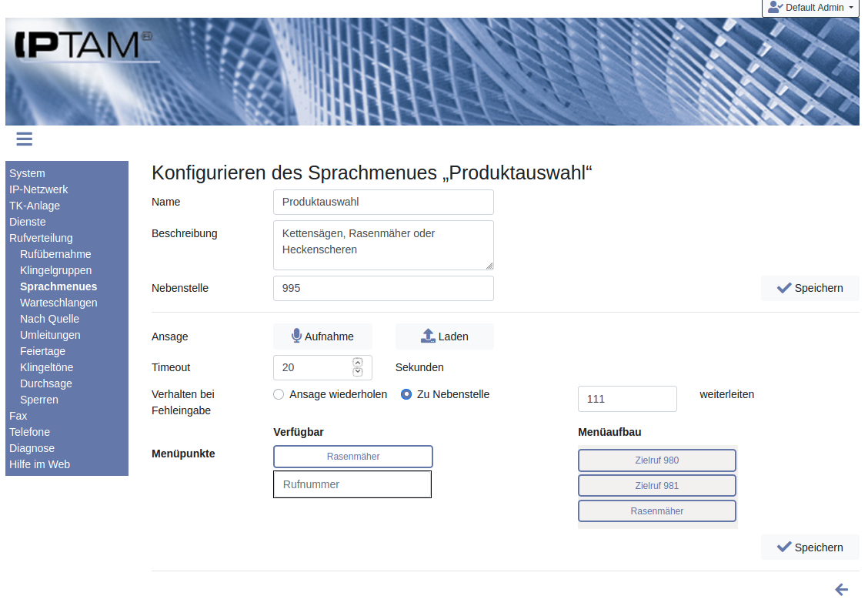Select the available Rasenmäher menu item

(x=352, y=457)
